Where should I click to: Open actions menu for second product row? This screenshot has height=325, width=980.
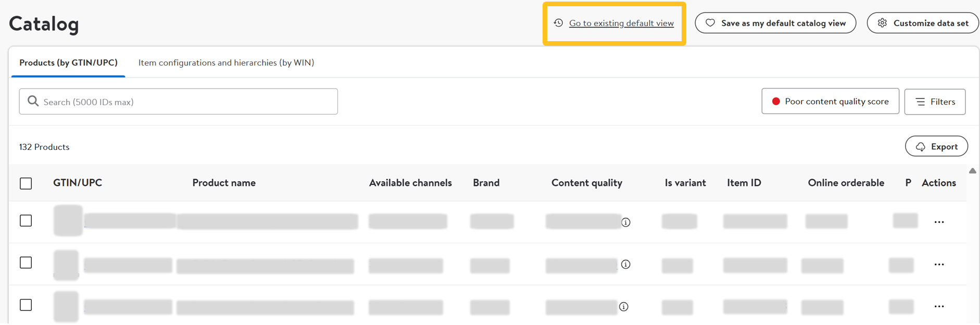(939, 265)
